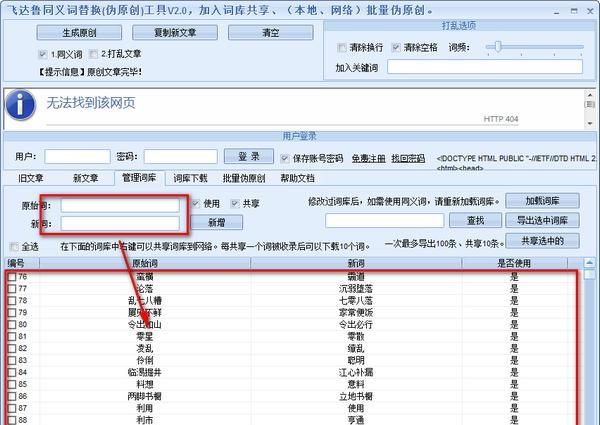Adjust the 词频 slider handle
The width and height of the screenshot is (600, 425).
coord(497,47)
